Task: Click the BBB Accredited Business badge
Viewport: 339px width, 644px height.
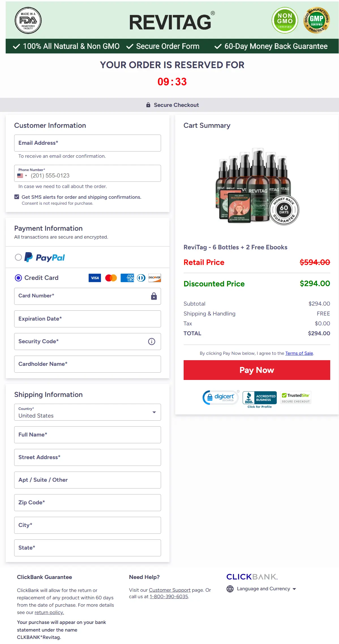Action: pos(259,398)
